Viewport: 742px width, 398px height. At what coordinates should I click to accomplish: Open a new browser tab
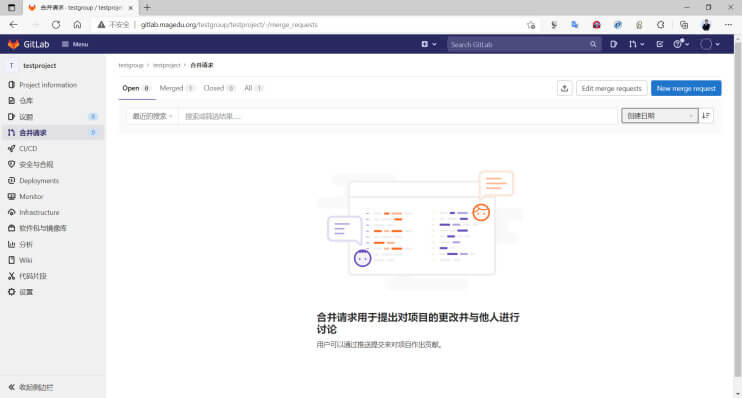coord(147,8)
